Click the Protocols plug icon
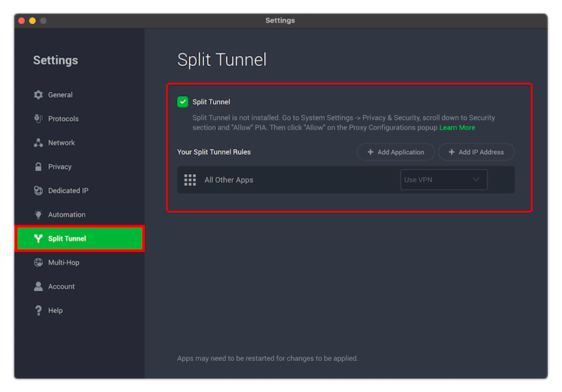 [38, 118]
